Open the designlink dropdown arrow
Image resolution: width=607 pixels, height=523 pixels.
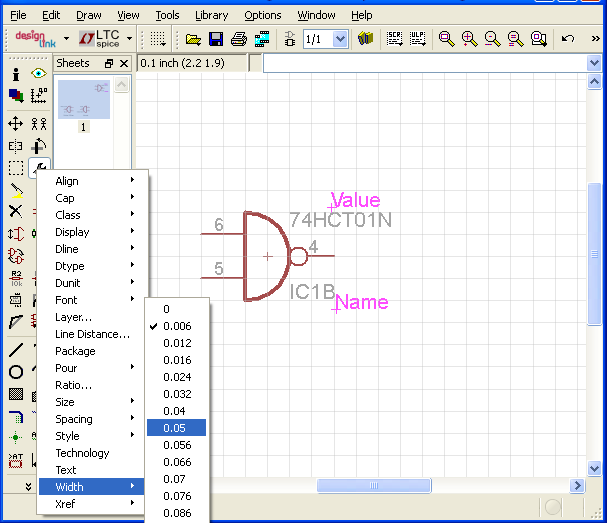pyautogui.click(x=66, y=39)
